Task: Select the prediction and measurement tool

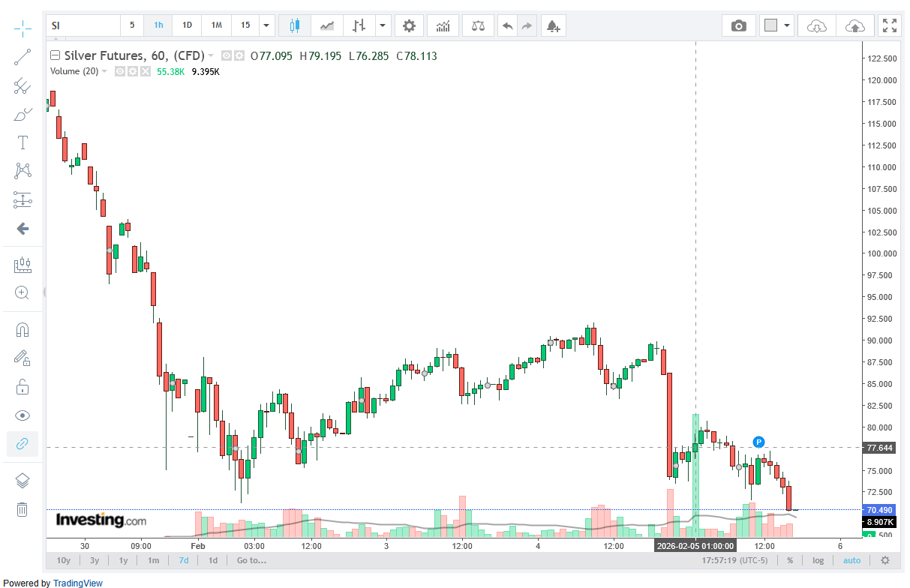Action: (23, 199)
